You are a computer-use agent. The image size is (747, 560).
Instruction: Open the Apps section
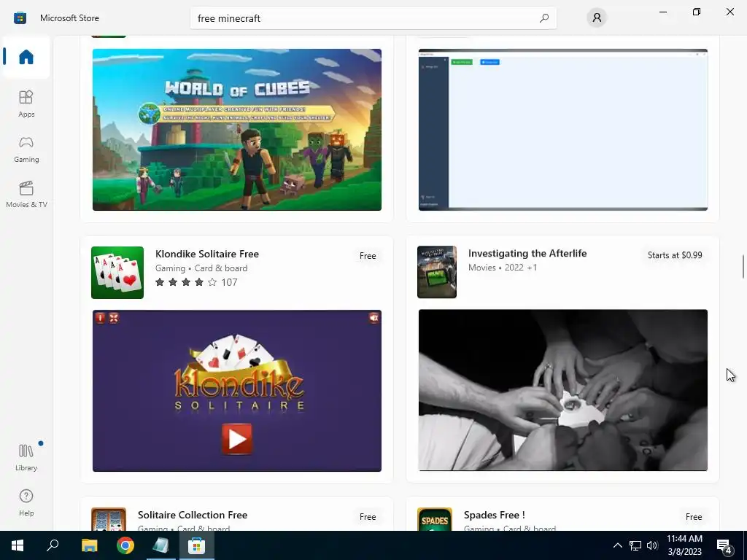[26, 104]
